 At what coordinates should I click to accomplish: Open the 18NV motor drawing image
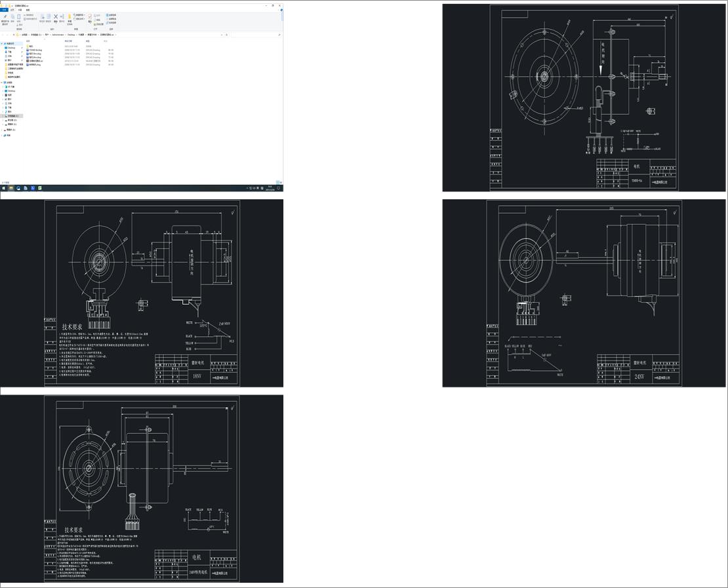pos(142,293)
